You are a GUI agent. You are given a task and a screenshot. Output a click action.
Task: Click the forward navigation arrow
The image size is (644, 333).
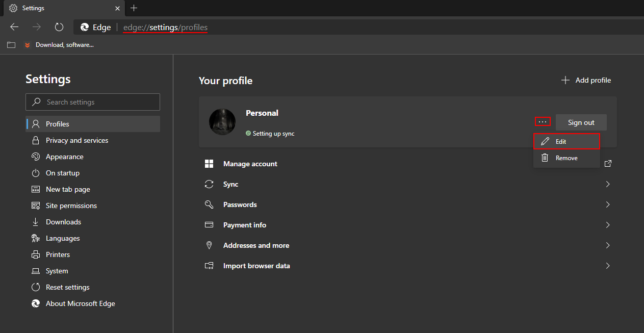[37, 27]
